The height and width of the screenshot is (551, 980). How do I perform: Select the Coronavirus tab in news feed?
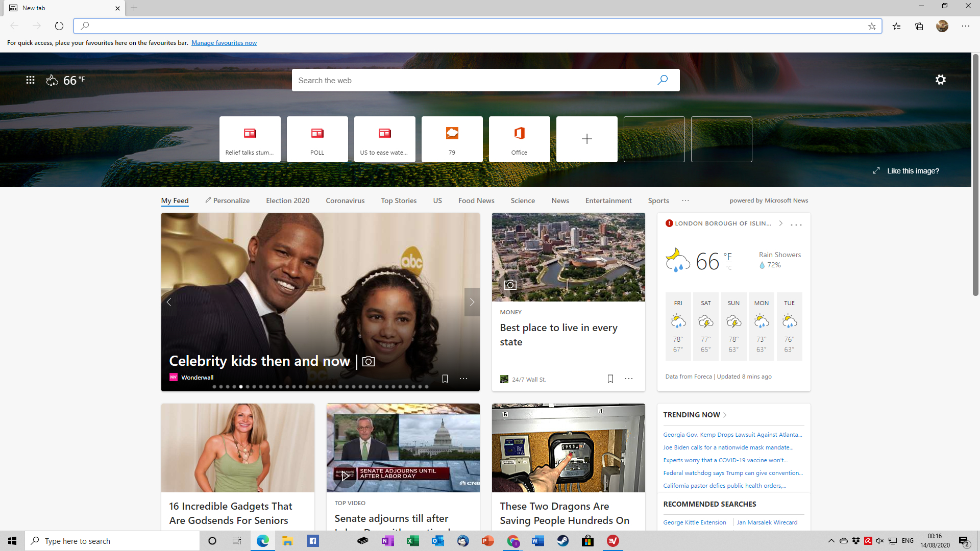click(345, 201)
